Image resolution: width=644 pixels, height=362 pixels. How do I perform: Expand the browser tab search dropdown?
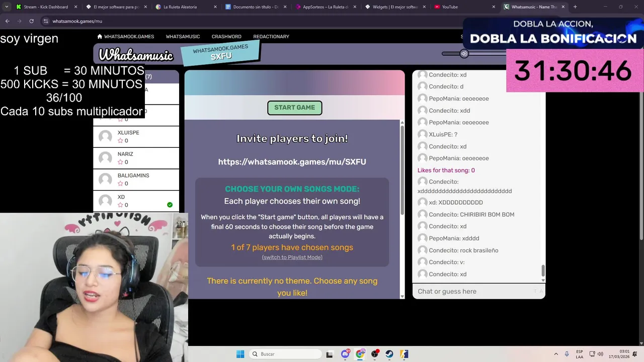point(6,7)
